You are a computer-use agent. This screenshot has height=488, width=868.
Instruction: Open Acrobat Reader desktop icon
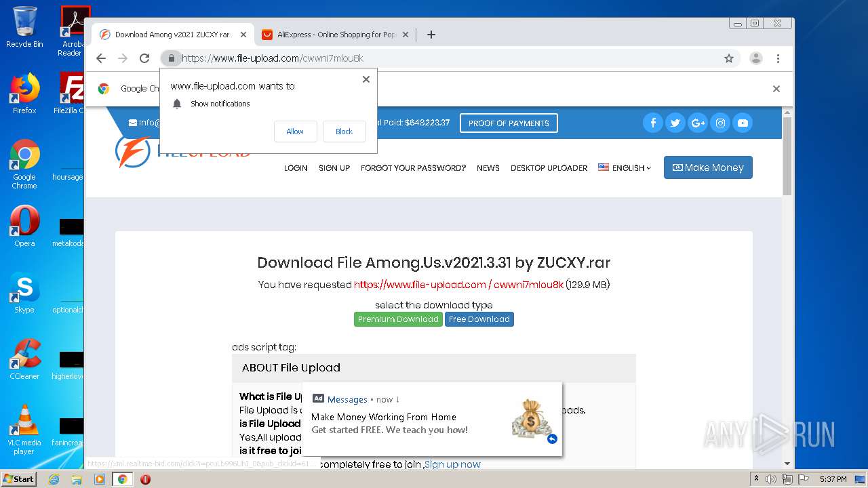[72, 31]
